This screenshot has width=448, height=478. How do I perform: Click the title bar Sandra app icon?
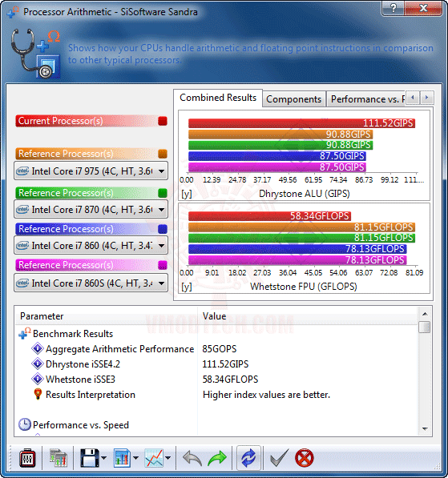13,12
